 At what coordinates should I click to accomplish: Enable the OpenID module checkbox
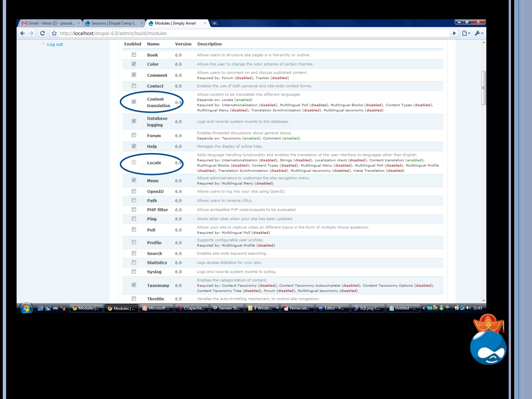pyautogui.click(x=134, y=191)
